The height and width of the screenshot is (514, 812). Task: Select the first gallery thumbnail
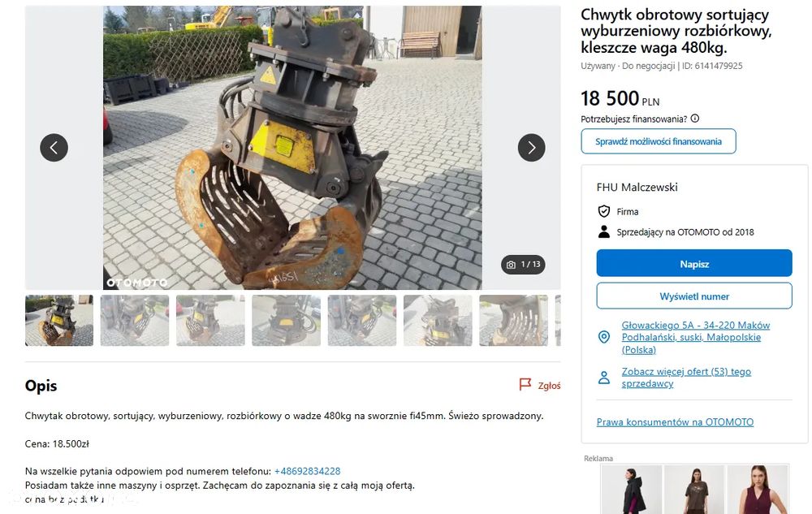click(x=59, y=321)
